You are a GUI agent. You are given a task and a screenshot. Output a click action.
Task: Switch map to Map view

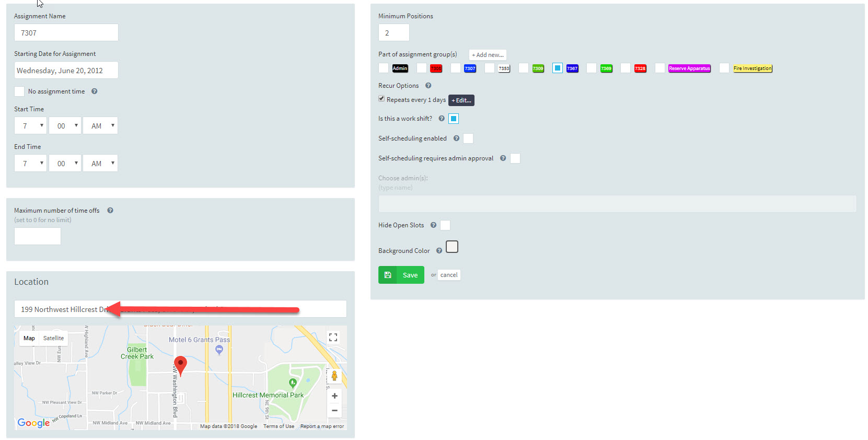29,338
